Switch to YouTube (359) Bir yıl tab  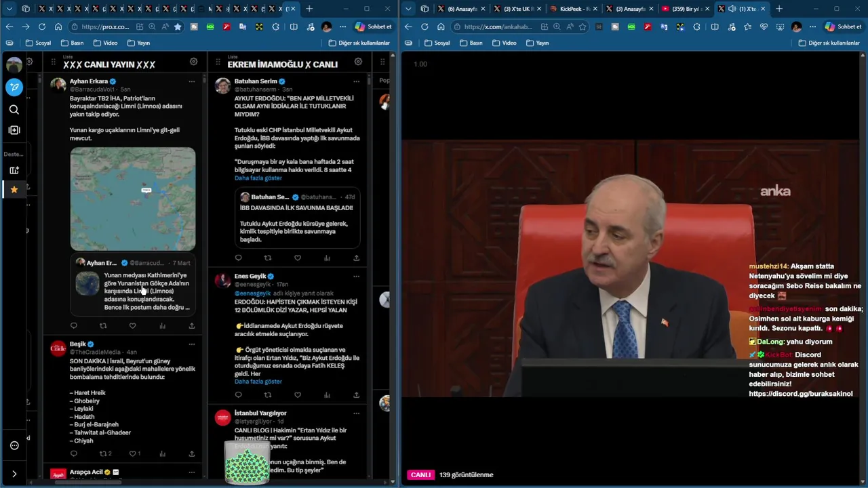(685, 9)
